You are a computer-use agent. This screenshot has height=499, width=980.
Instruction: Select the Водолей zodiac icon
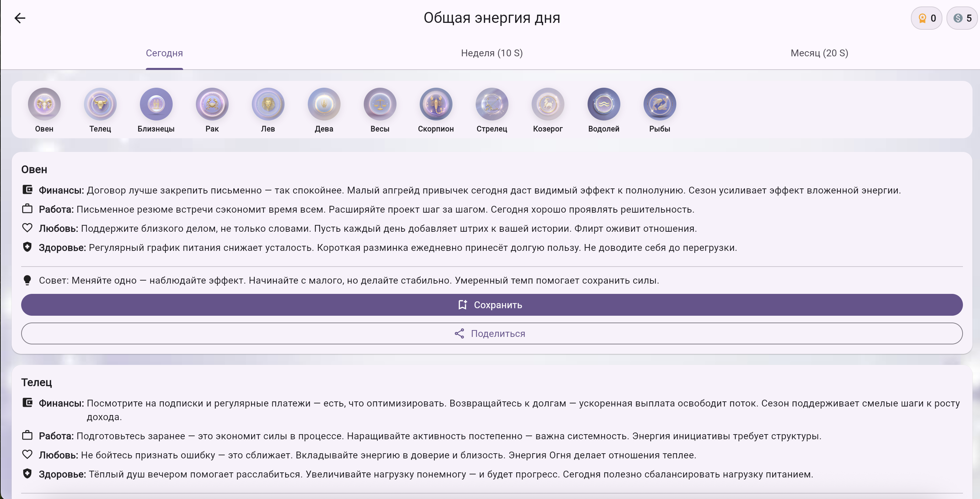click(603, 104)
